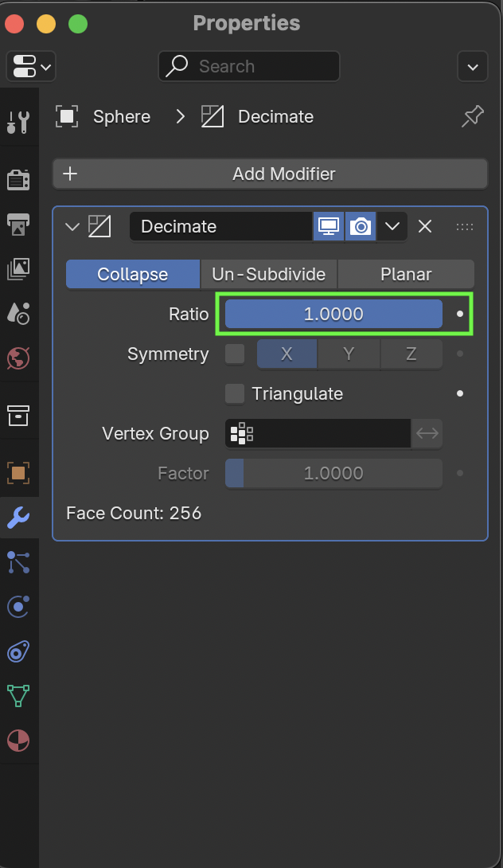Open the Physics properties tab

click(x=18, y=607)
